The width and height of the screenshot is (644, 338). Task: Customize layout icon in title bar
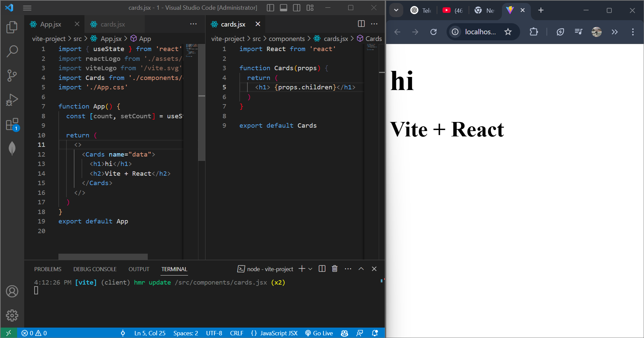coord(310,8)
